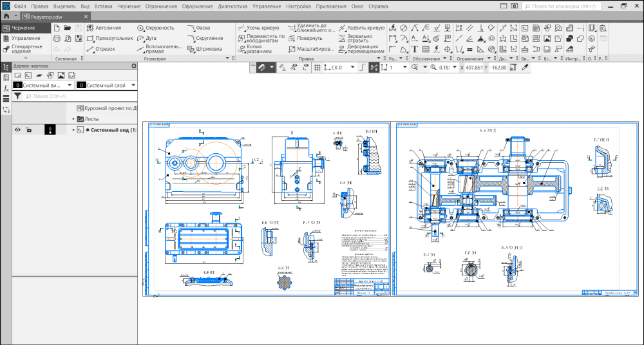644x345 pixels.
Task: Toggle lock icon for Системный вид row
Action: coord(29,130)
